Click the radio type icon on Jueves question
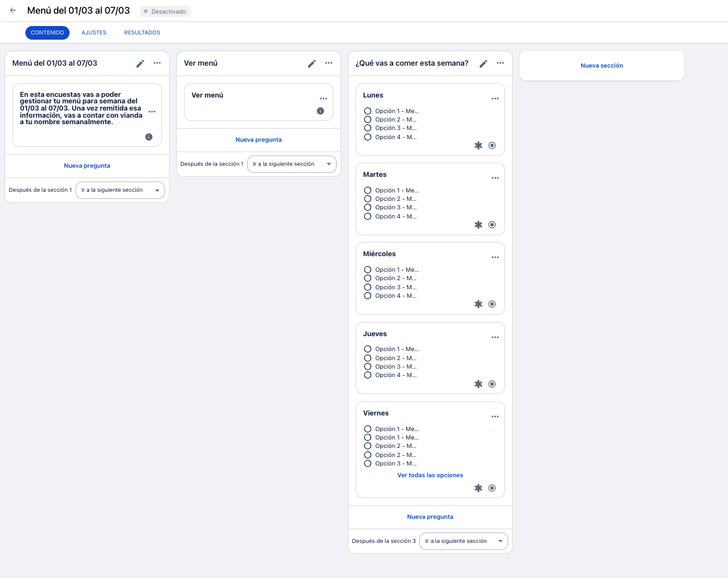Viewport: 728px width, 578px height. click(x=492, y=384)
